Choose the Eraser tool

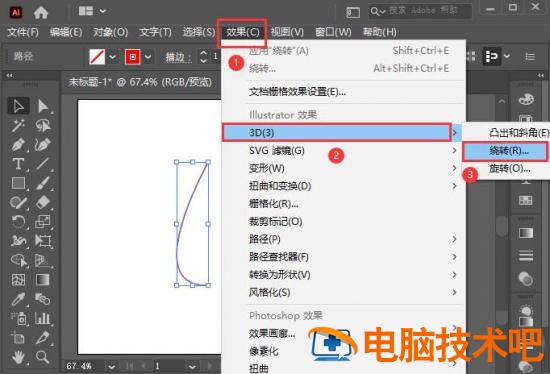(43, 202)
